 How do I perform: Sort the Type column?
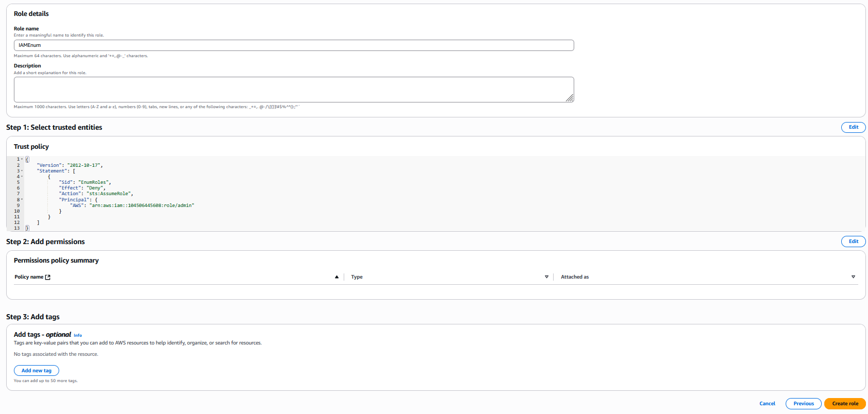point(546,277)
